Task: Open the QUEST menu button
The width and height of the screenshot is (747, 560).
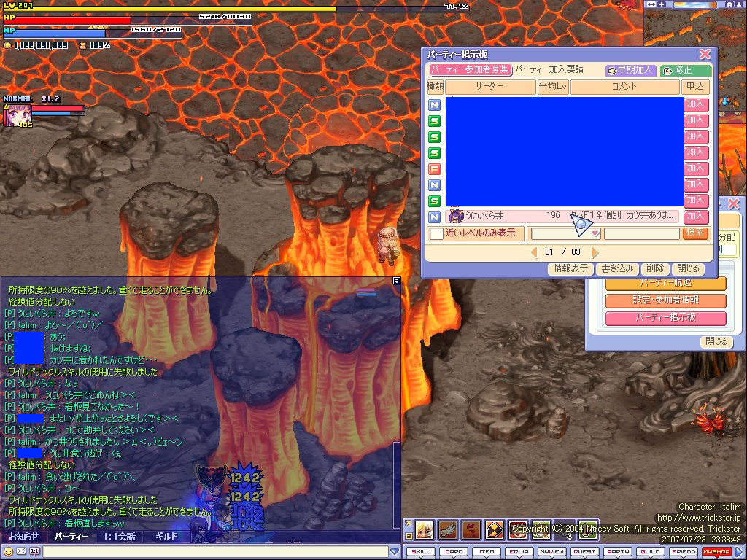Action: (x=585, y=551)
